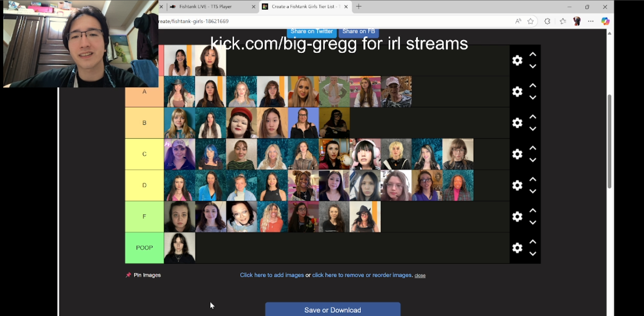This screenshot has height=316, width=644.
Task: Move the POOP tier down
Action: pos(533,254)
